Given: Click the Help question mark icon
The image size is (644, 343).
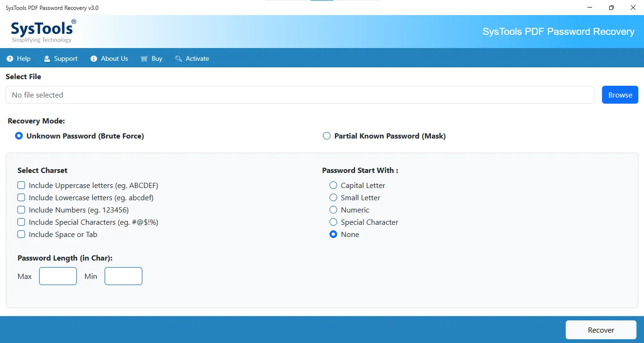Looking at the screenshot, I should [10, 59].
